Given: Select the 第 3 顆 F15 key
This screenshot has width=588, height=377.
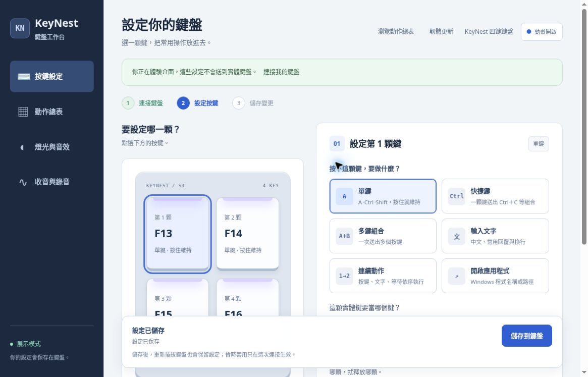Looking at the screenshot, I should (x=178, y=297).
